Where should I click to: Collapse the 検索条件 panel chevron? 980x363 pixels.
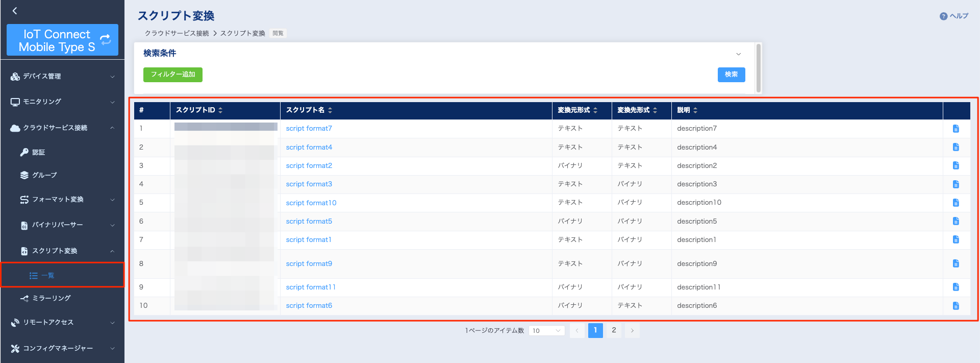(x=738, y=54)
